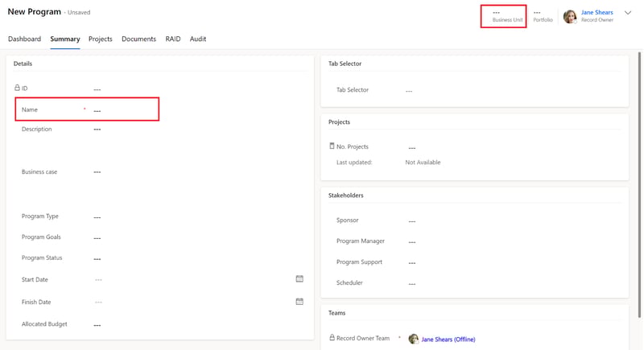
Task: Click the vertical scrollbar on the right
Action: (639, 184)
